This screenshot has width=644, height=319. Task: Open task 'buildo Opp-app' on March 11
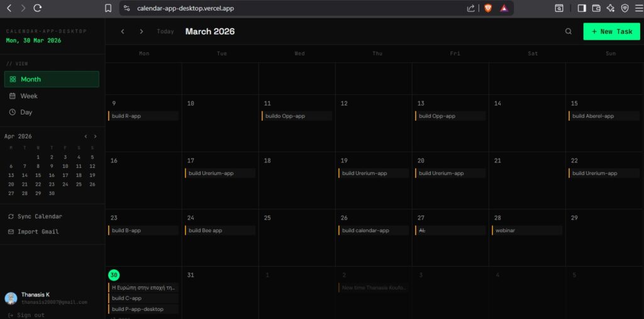[297, 116]
